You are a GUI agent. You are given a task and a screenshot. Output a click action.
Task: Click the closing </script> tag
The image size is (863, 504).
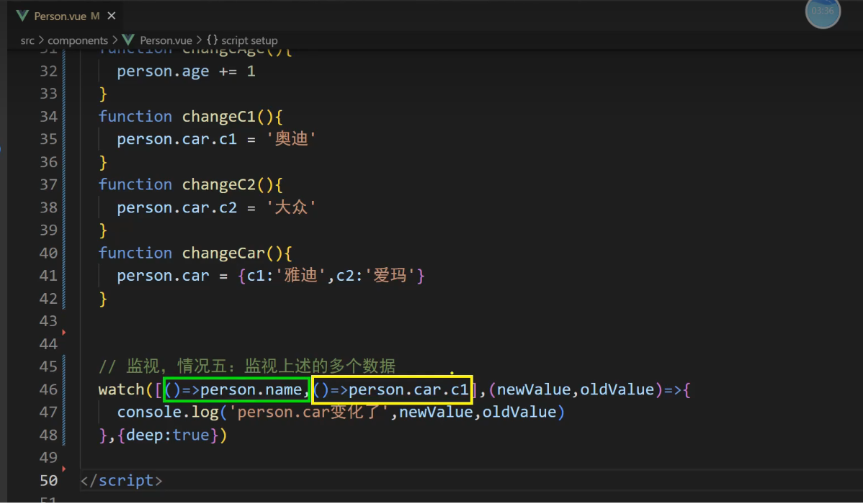point(121,481)
